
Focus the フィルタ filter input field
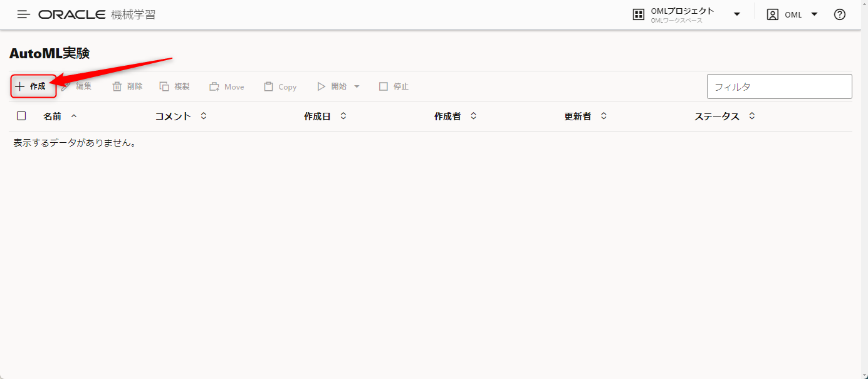tap(779, 86)
